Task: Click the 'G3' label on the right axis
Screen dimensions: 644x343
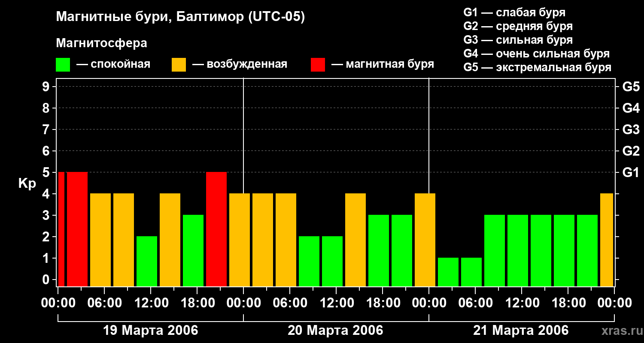Action: [x=631, y=130]
